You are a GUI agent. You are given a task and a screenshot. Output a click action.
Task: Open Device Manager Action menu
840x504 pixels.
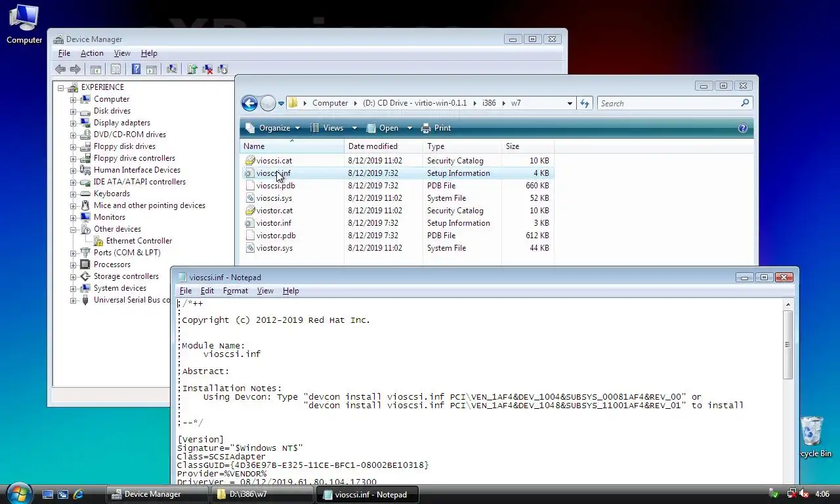[92, 53]
